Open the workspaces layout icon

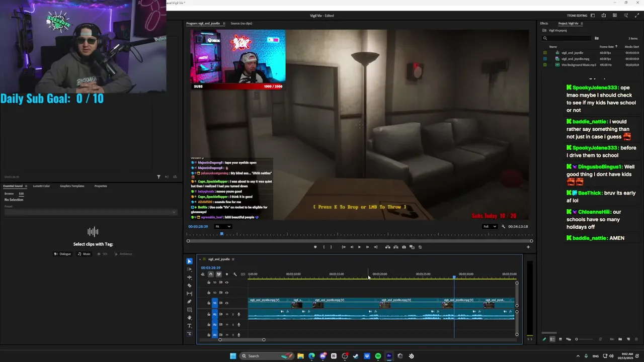(x=593, y=16)
